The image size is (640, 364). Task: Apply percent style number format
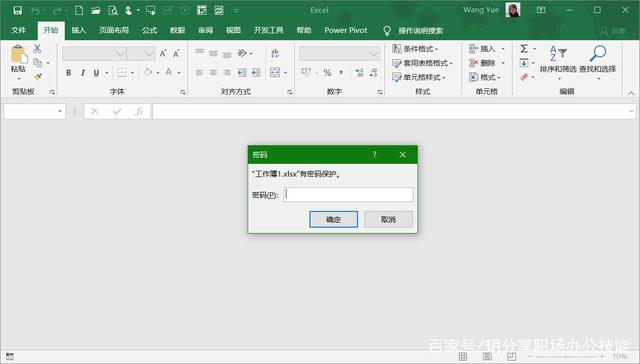327,73
